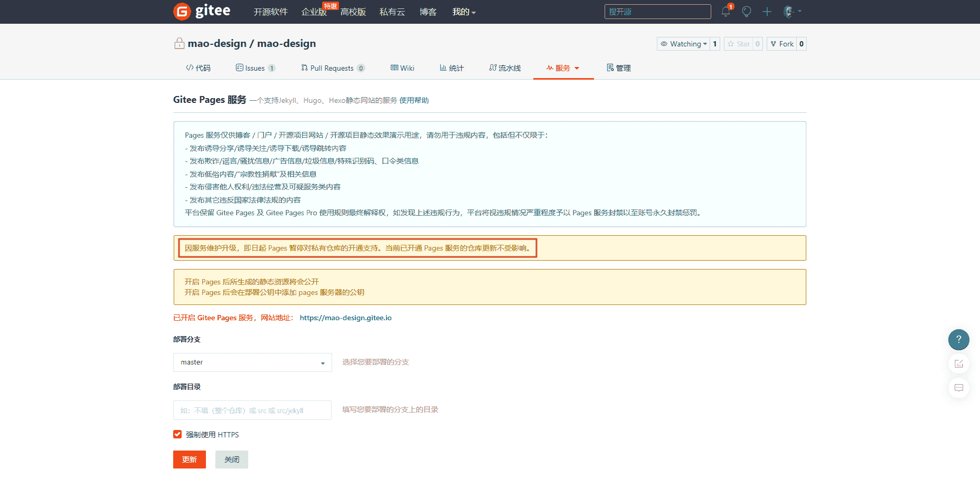Open the 我的 dropdown menu
This screenshot has height=488, width=980.
pyautogui.click(x=464, y=12)
